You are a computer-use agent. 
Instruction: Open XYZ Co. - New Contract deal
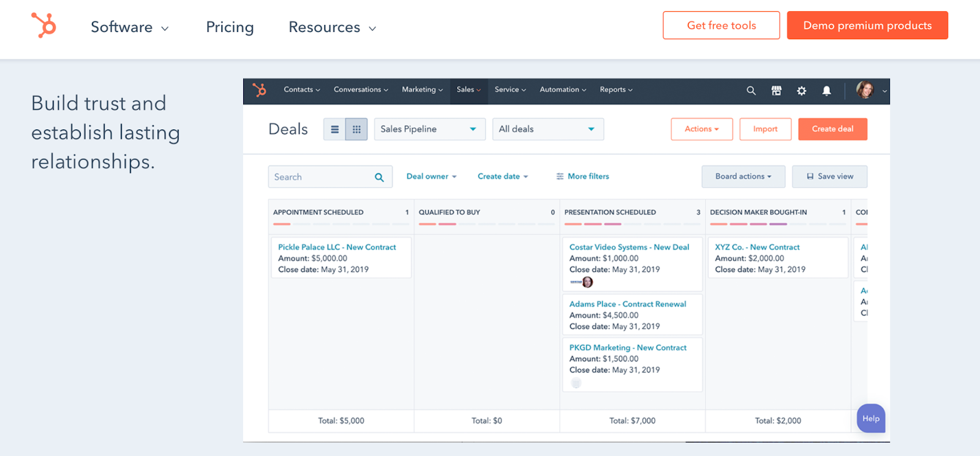pyautogui.click(x=757, y=247)
